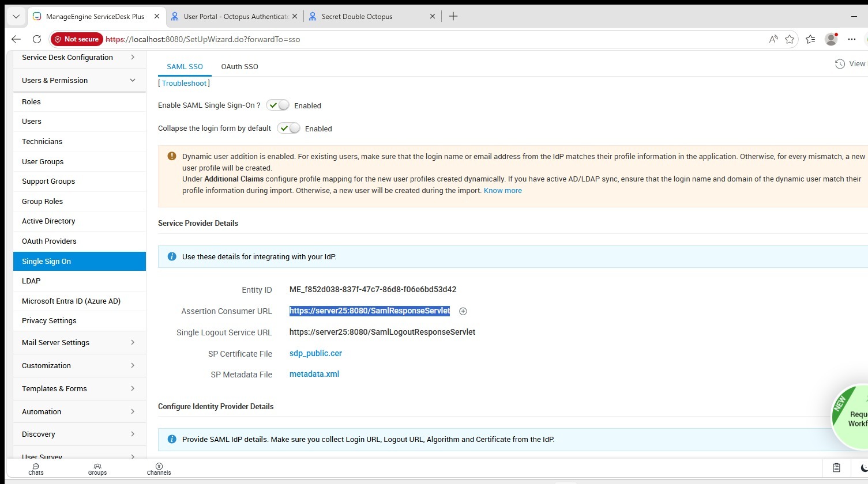Open Technicians in the sidebar

pos(80,142)
